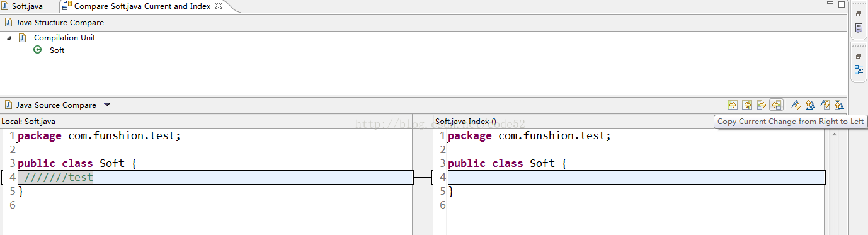Click the Soft.java Index pane header
The height and width of the screenshot is (235, 868).
[465, 122]
